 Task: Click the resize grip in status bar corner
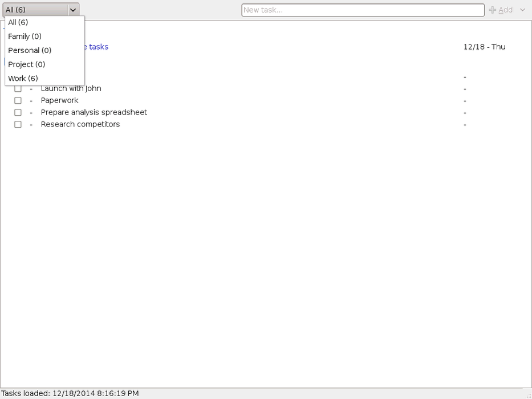tap(527, 394)
